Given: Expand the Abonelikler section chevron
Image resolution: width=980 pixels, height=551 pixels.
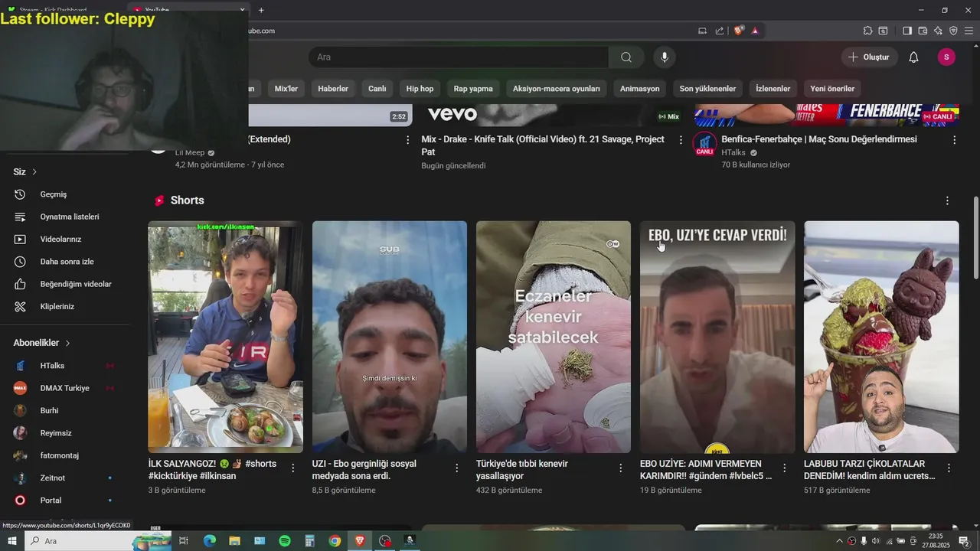Looking at the screenshot, I should click(x=67, y=343).
